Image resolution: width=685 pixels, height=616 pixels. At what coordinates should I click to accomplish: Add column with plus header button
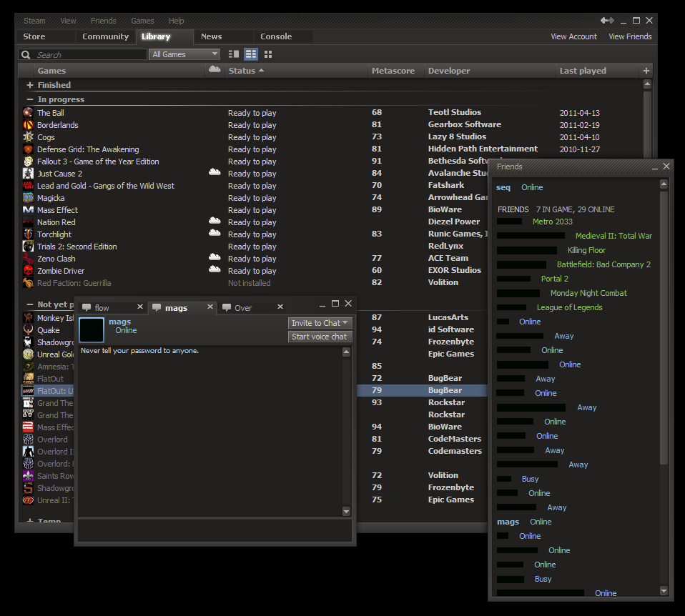[x=646, y=71]
